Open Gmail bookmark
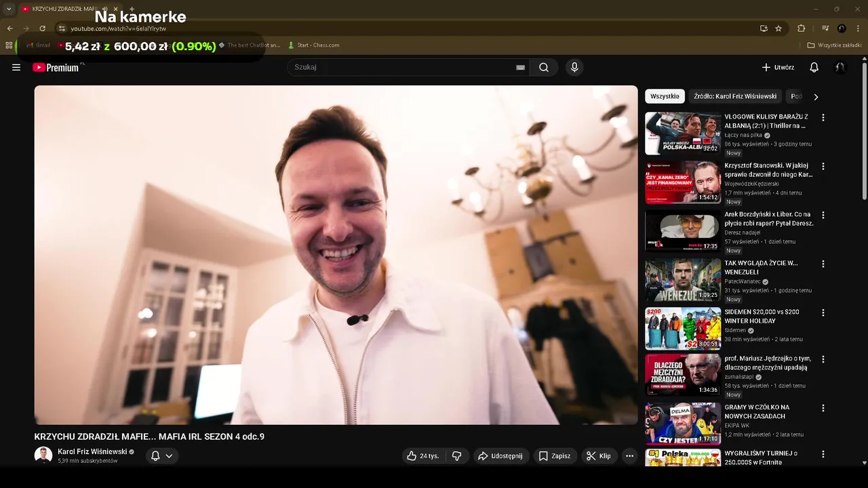Image resolution: width=868 pixels, height=488 pixels. coord(37,45)
